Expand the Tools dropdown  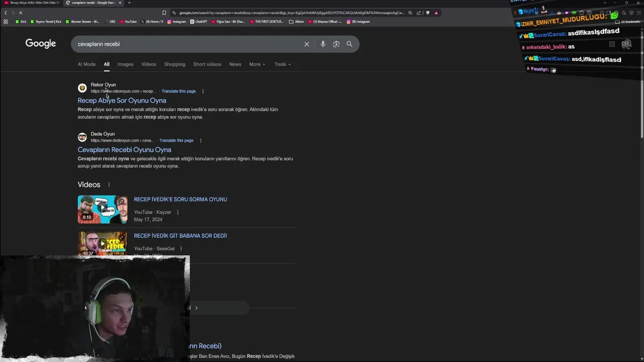[x=283, y=64]
